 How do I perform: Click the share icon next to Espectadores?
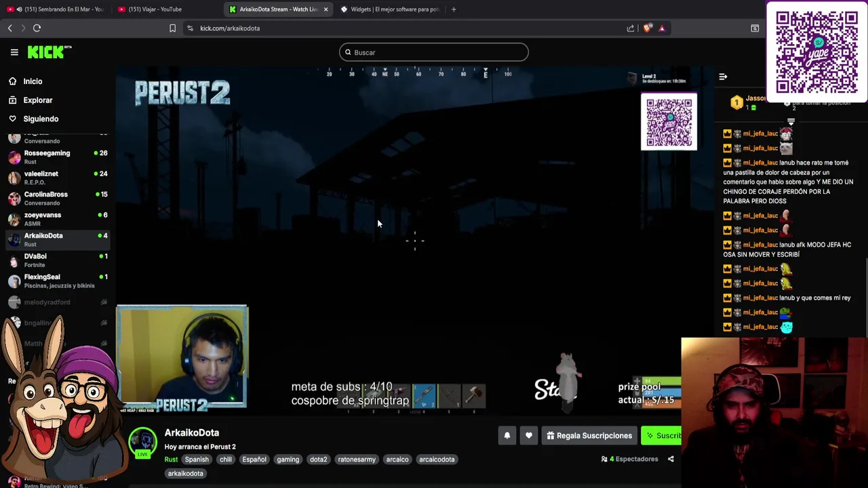point(671,460)
